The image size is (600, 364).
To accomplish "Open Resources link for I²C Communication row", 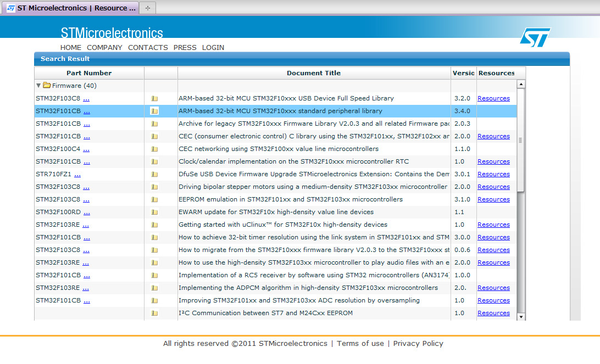I will (x=493, y=313).
